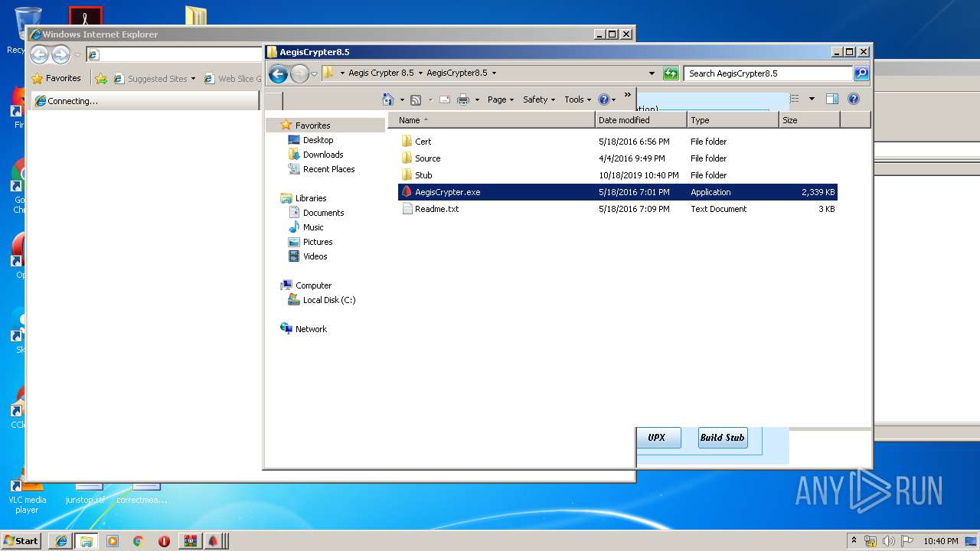980x551 pixels.
Task: Click the Explorer help question-mark icon at right
Action: pos(854,99)
